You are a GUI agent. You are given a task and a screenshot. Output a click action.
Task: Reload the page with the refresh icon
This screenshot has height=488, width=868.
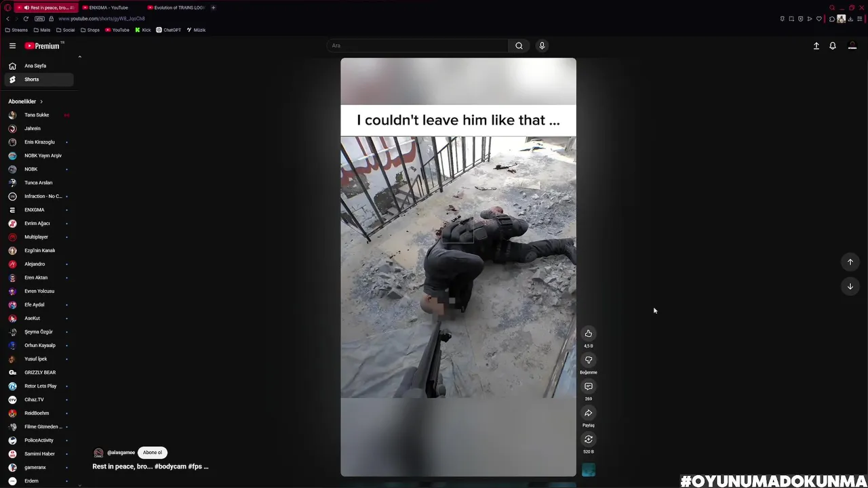26,19
